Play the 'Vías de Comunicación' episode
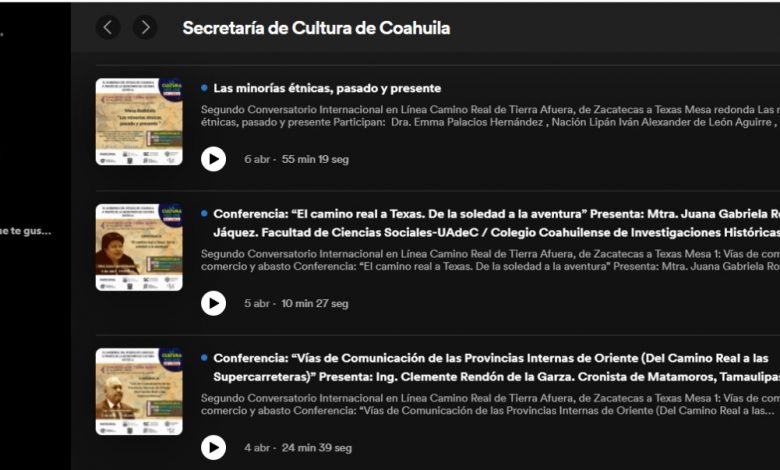 coord(213,448)
